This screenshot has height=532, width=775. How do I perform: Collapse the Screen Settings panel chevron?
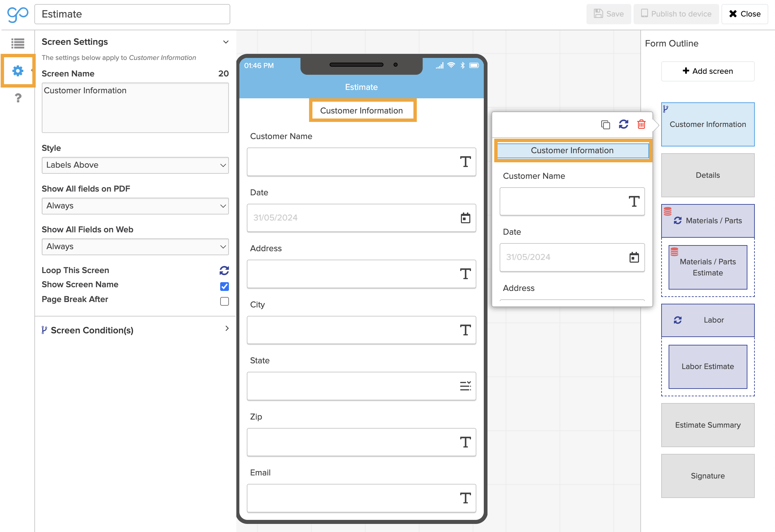point(226,42)
